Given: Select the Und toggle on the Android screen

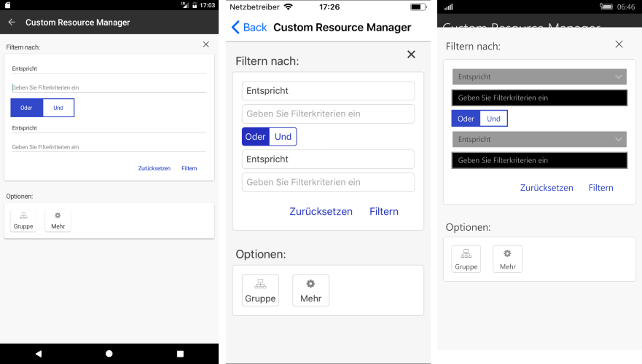Looking at the screenshot, I should pos(58,108).
